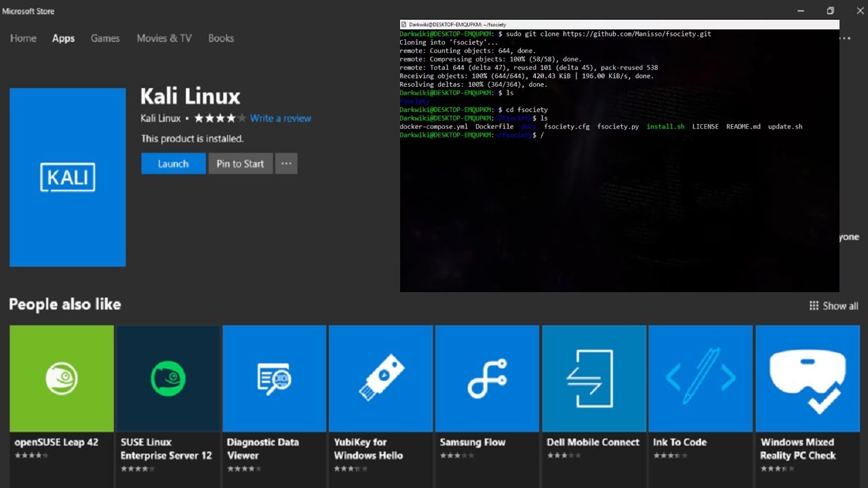Click the Microsoft Store window title text
The height and width of the screenshot is (488, 868).
pyautogui.click(x=28, y=11)
